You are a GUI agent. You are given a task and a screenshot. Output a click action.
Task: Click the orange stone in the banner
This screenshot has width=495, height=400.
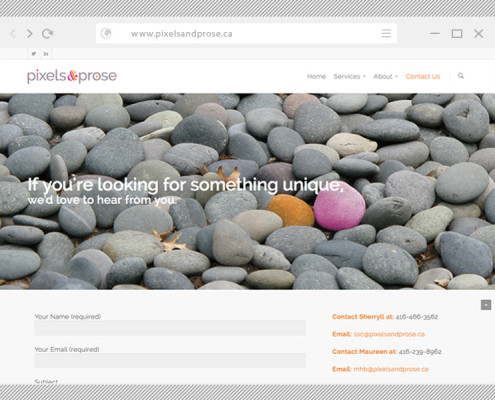tap(290, 210)
